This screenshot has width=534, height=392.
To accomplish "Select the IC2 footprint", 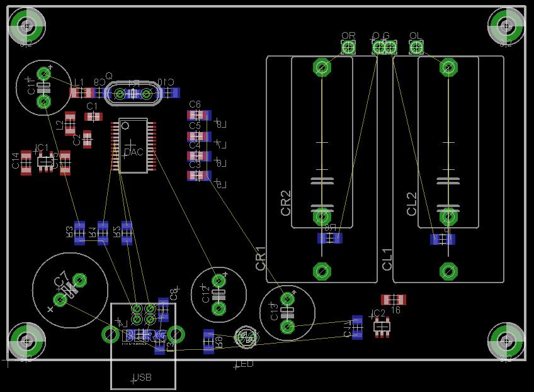I will 382,327.
